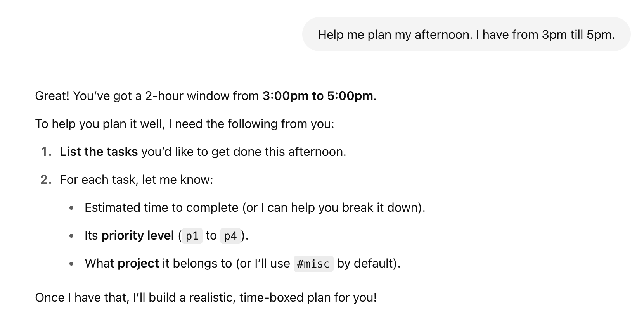Click list number 2 marker
Screen dimensions: 644x335
(46, 180)
